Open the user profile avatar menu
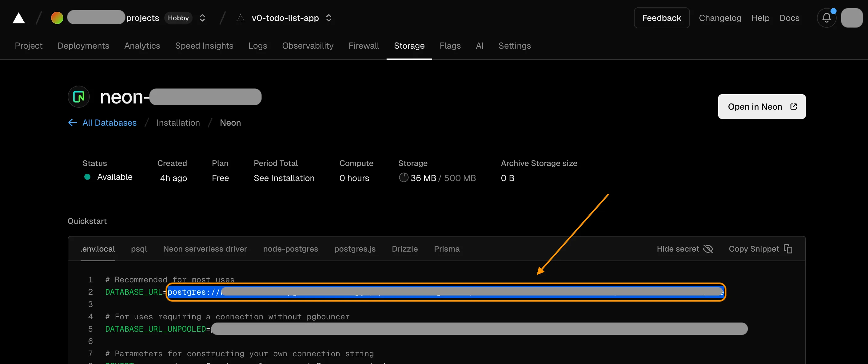 851,18
